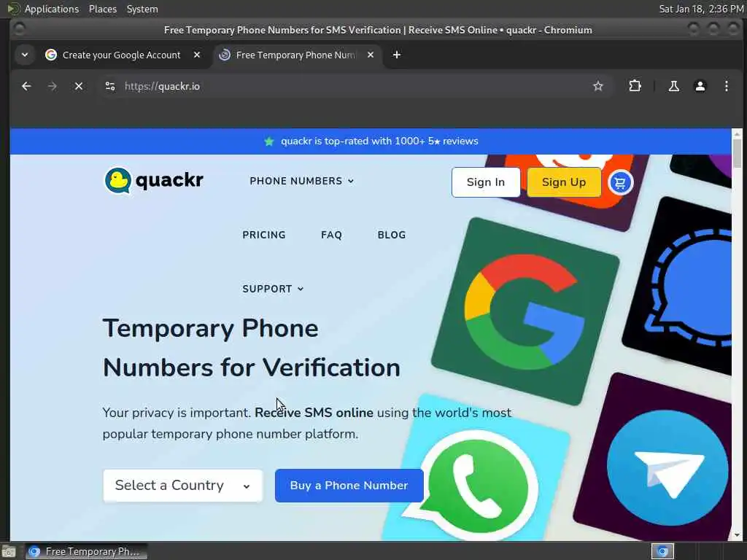The height and width of the screenshot is (560, 747).
Task: Click the browser back arrow
Action: click(26, 86)
